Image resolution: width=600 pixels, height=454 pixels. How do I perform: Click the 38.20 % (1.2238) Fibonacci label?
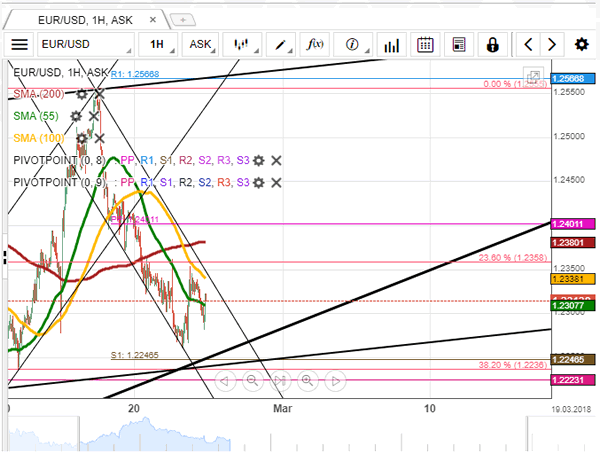(x=513, y=365)
